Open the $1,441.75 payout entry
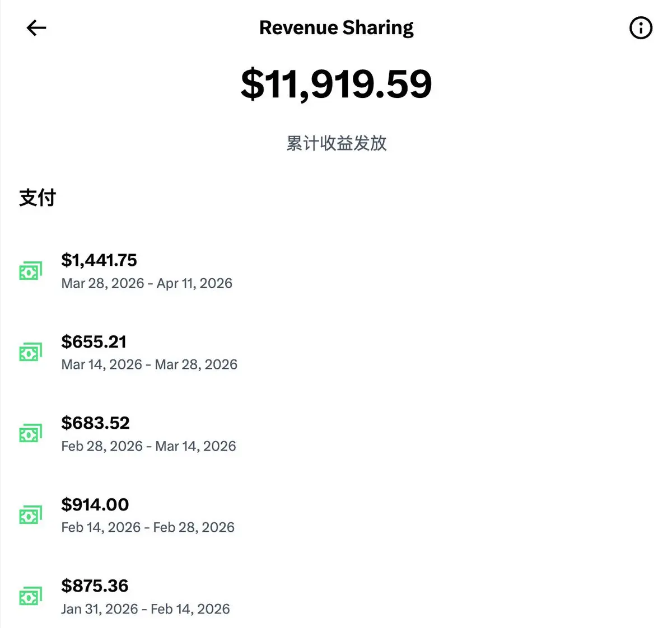 (99, 260)
